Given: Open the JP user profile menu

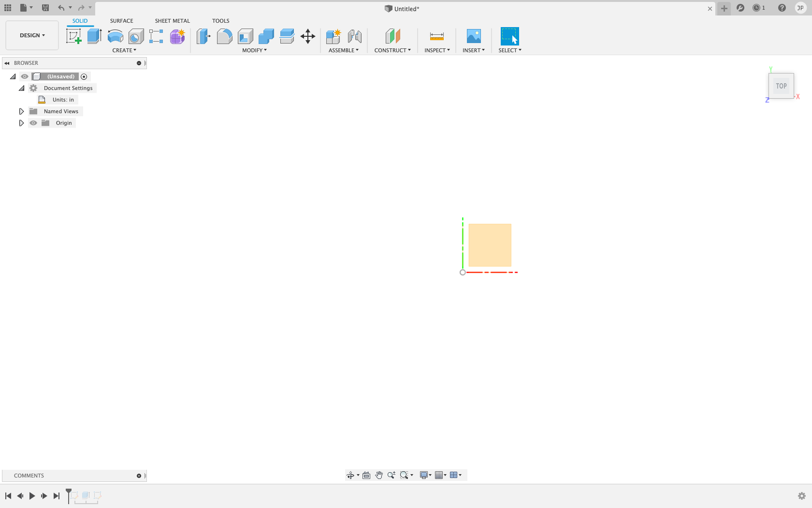Looking at the screenshot, I should [x=800, y=8].
